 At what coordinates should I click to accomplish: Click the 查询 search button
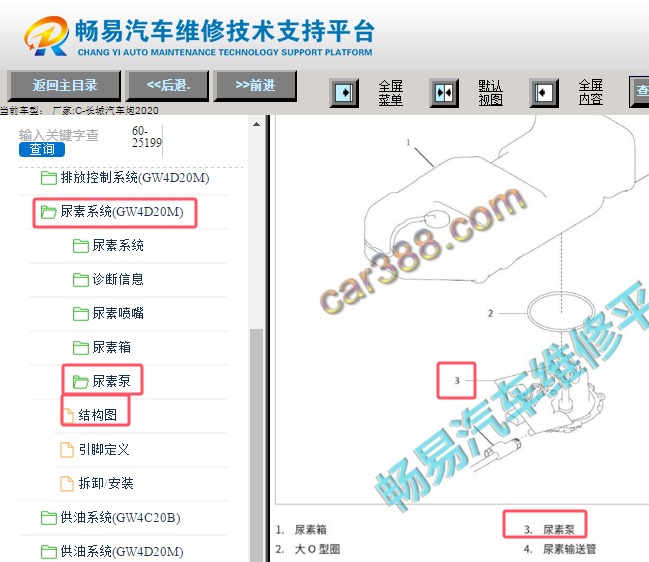[42, 149]
